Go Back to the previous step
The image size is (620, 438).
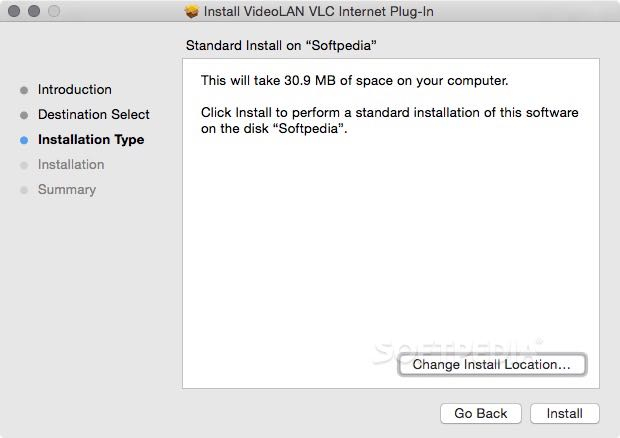[480, 413]
